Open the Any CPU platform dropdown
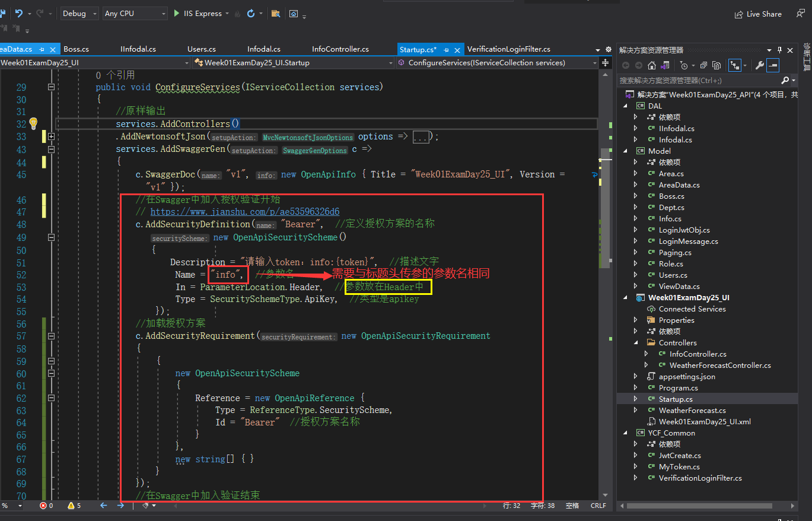812x521 pixels. click(x=135, y=13)
